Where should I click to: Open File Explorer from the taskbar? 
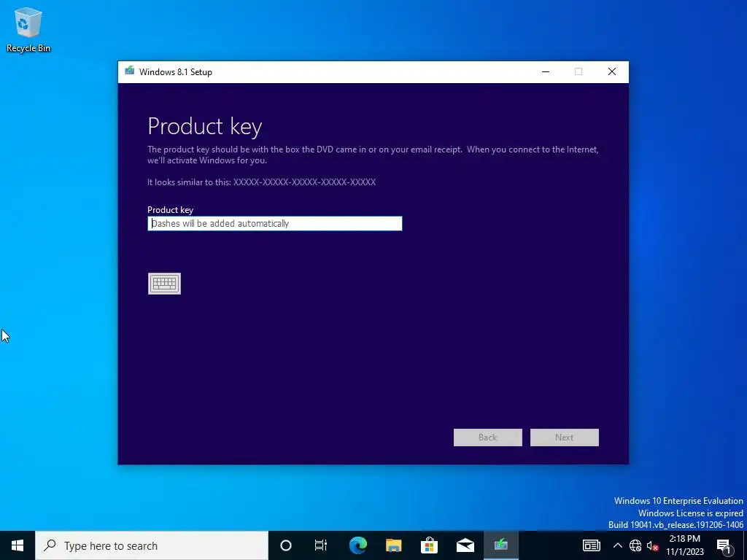click(393, 545)
